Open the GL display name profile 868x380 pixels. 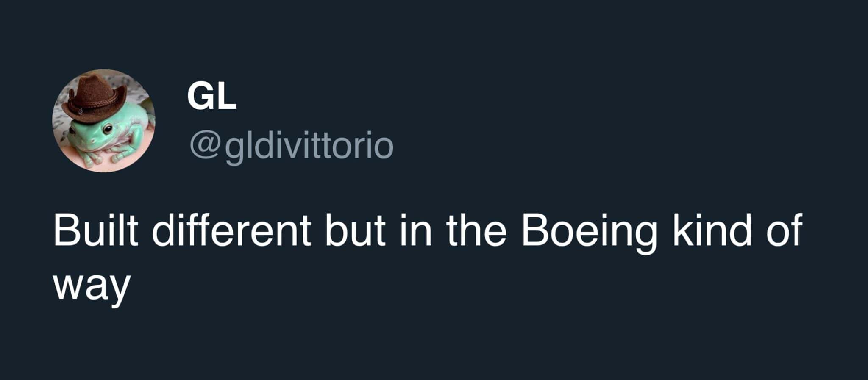pos(211,97)
